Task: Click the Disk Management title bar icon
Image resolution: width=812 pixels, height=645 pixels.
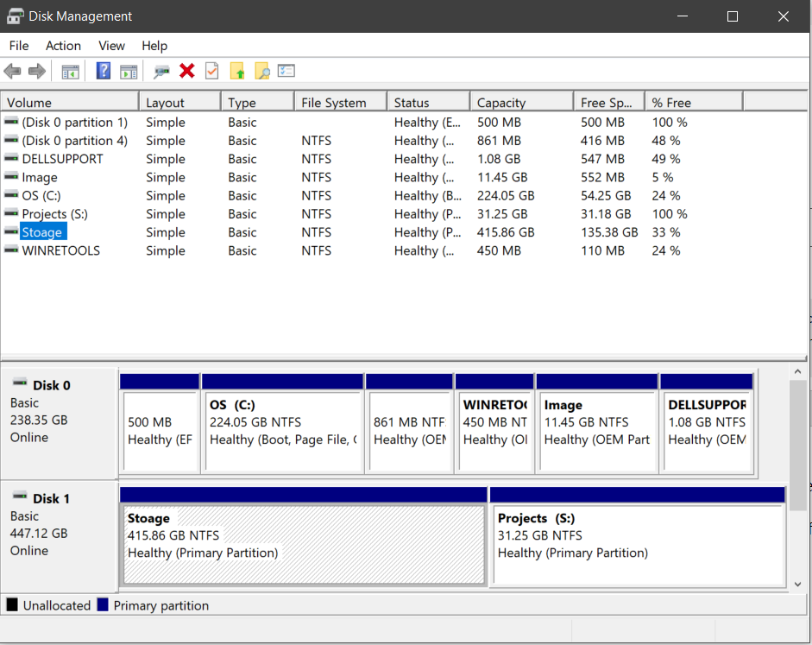Action: pos(15,16)
